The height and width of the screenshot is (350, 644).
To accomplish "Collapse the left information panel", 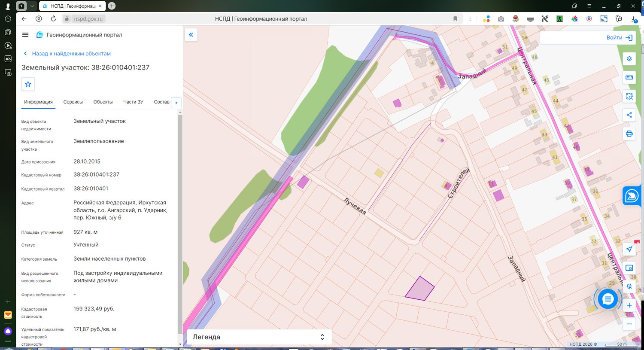I will (191, 35).
